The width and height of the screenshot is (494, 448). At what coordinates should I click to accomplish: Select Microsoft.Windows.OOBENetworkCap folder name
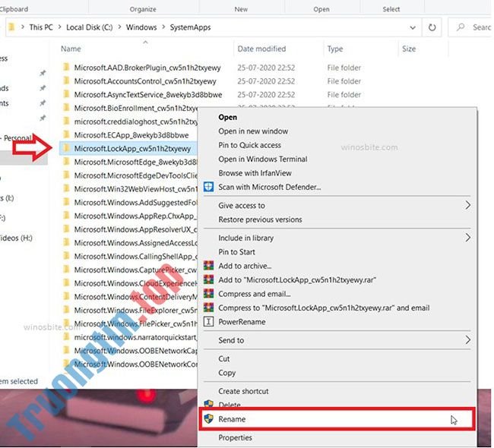point(136,350)
